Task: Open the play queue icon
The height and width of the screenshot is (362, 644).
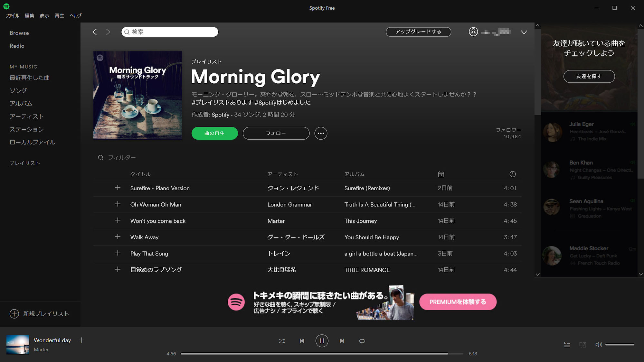Action: (x=567, y=345)
